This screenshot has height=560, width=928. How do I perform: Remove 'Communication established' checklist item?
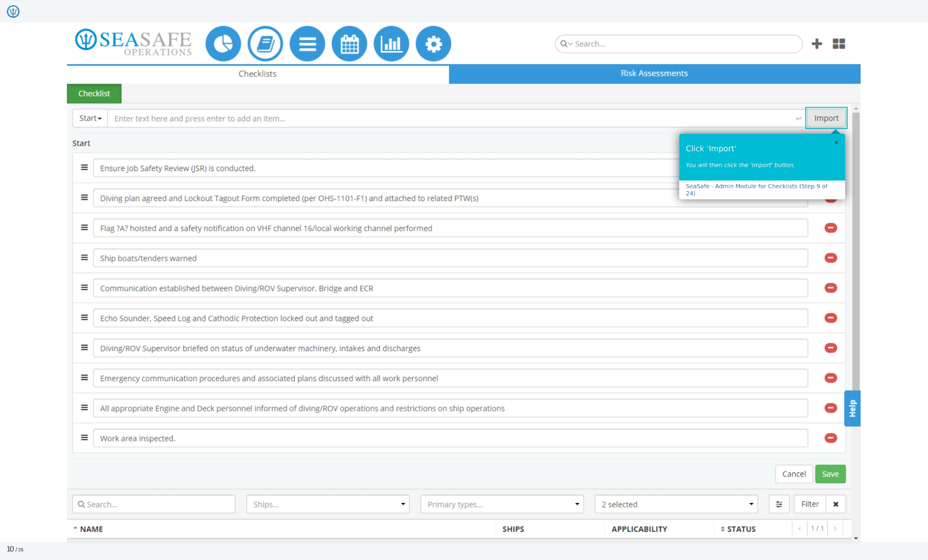coord(830,288)
